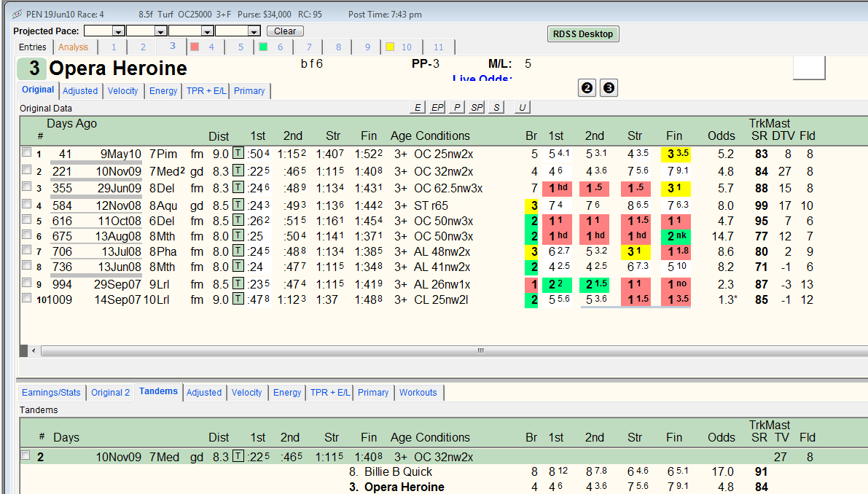Open the lower Primary tab
This screenshot has width=868, height=494.
[x=373, y=392]
